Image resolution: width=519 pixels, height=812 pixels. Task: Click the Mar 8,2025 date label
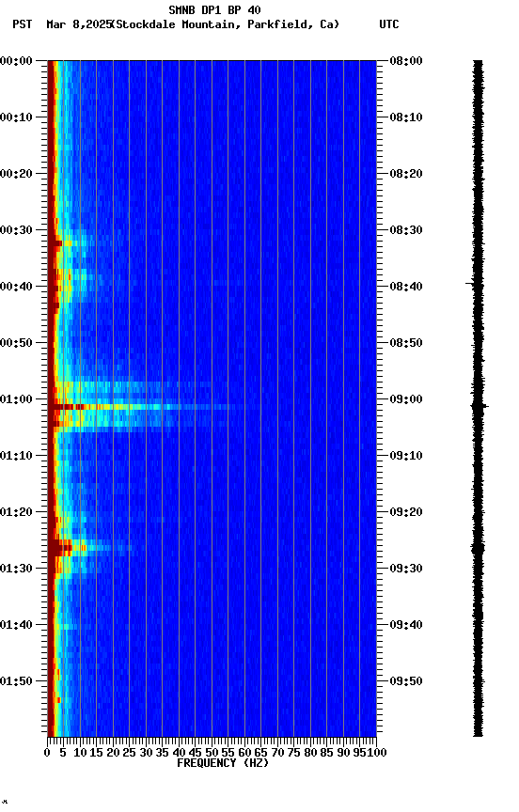(x=79, y=24)
